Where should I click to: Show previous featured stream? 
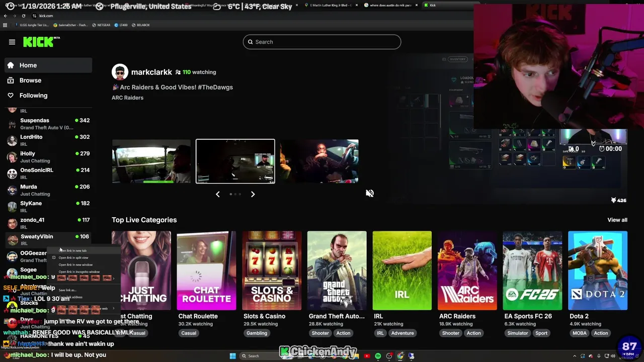218,194
